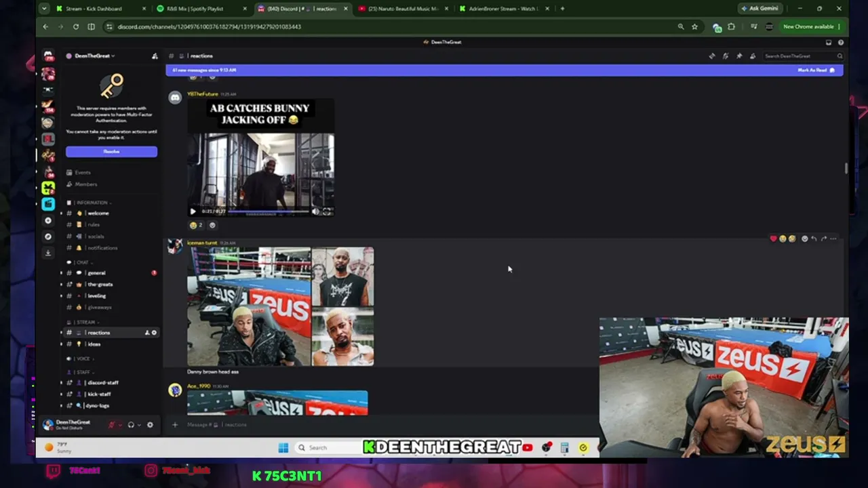This screenshot has width=868, height=488.
Task: Collapse the CHAT category
Action: pos(81,262)
